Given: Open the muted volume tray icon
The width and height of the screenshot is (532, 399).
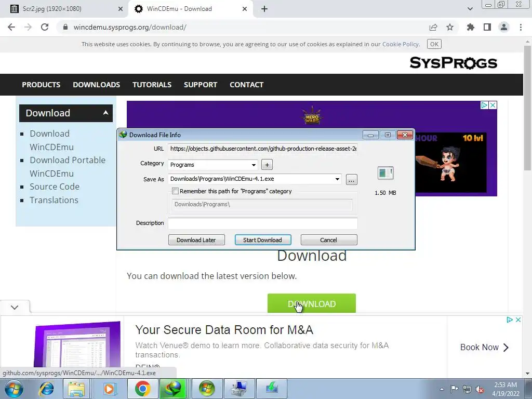Looking at the screenshot, I should pyautogui.click(x=480, y=389).
